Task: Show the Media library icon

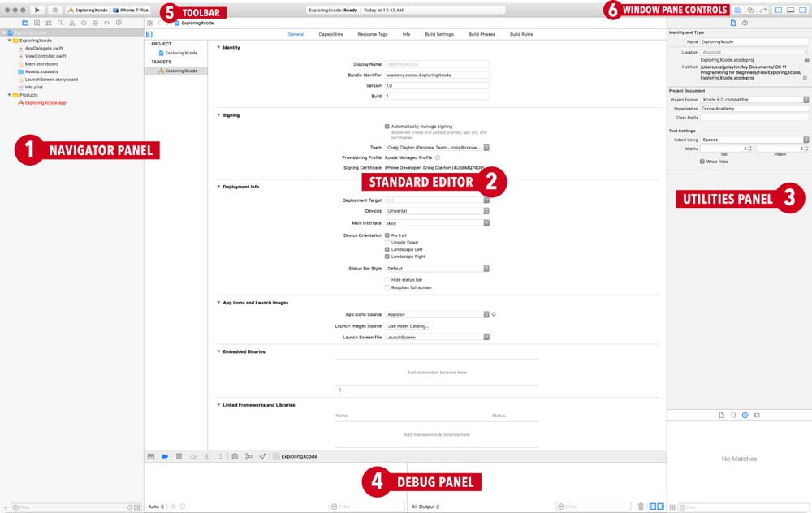Action: (x=757, y=415)
